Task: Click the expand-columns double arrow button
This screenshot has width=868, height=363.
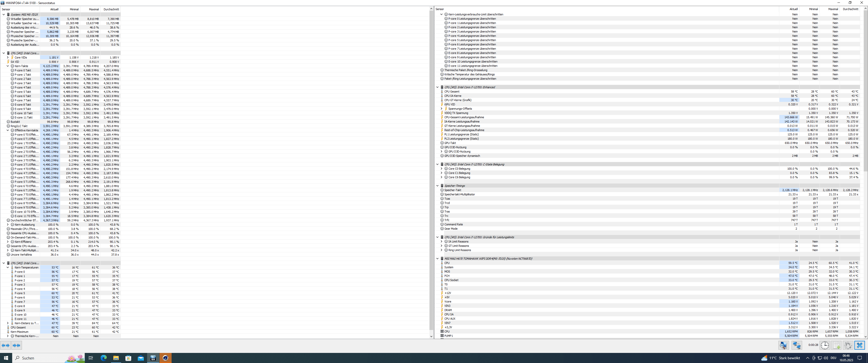Action: [x=6, y=345]
